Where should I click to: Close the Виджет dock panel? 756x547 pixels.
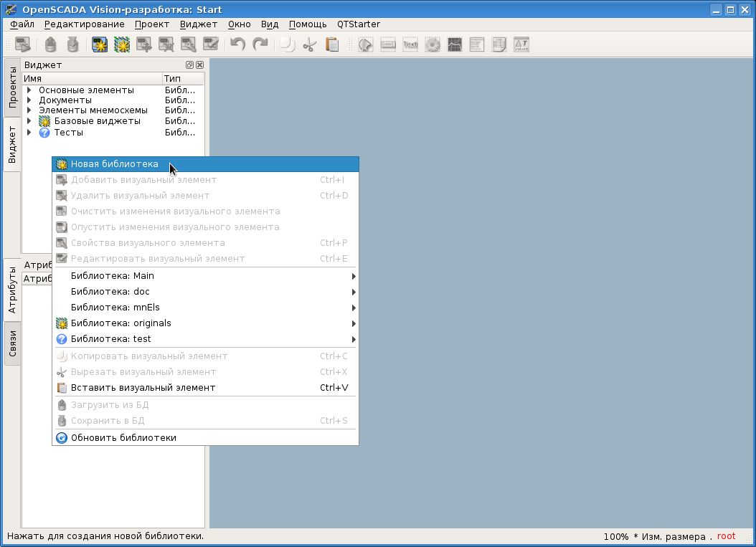click(199, 65)
